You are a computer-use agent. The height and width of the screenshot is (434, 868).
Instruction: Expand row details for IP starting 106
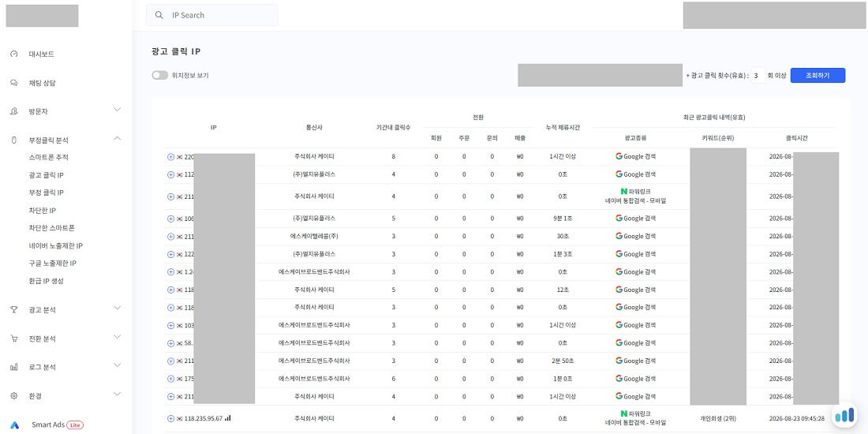point(170,219)
